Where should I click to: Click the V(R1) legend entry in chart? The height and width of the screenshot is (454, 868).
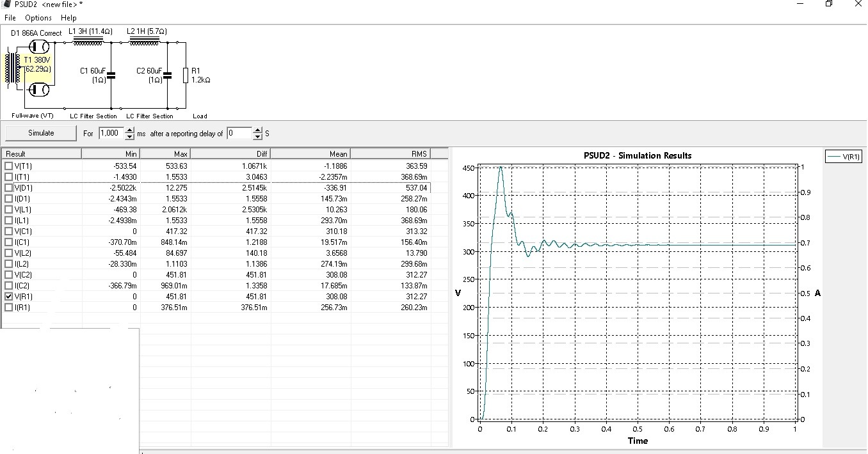(x=845, y=156)
